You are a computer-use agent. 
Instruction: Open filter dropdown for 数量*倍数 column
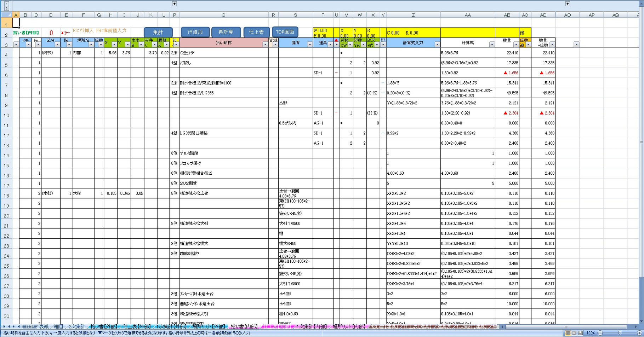click(x=552, y=45)
